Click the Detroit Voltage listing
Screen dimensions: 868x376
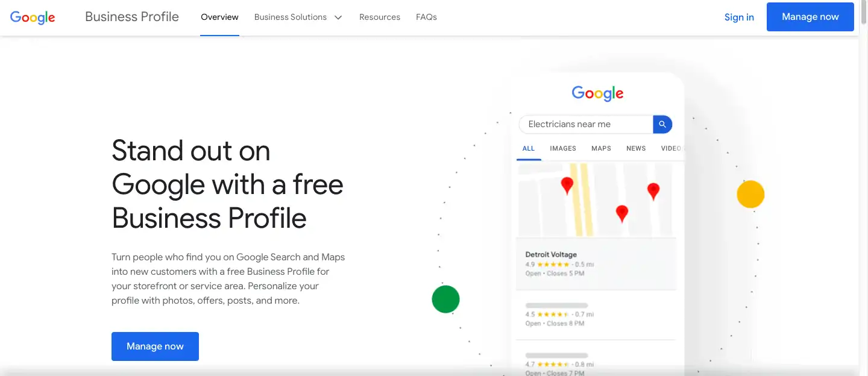coord(597,264)
